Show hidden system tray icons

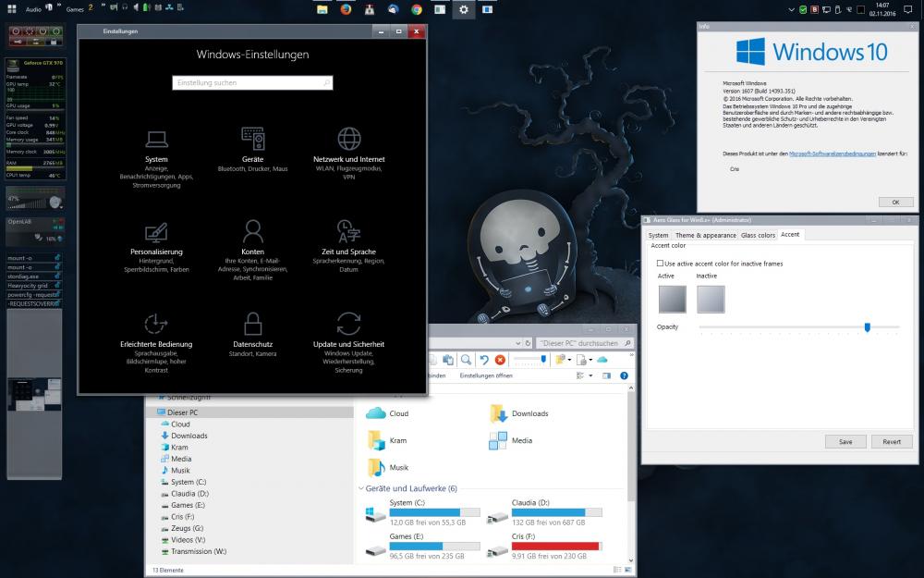(792, 9)
